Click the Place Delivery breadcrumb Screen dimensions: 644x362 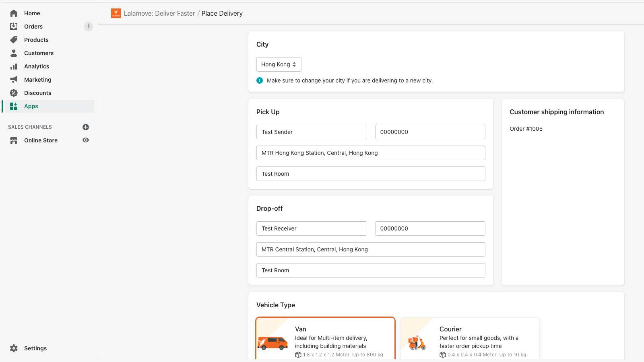pyautogui.click(x=222, y=13)
